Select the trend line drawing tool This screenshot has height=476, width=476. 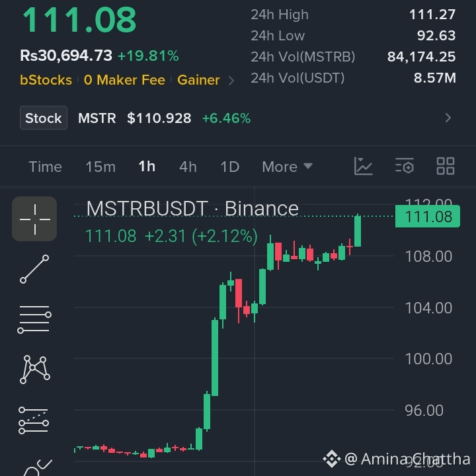pos(34,269)
